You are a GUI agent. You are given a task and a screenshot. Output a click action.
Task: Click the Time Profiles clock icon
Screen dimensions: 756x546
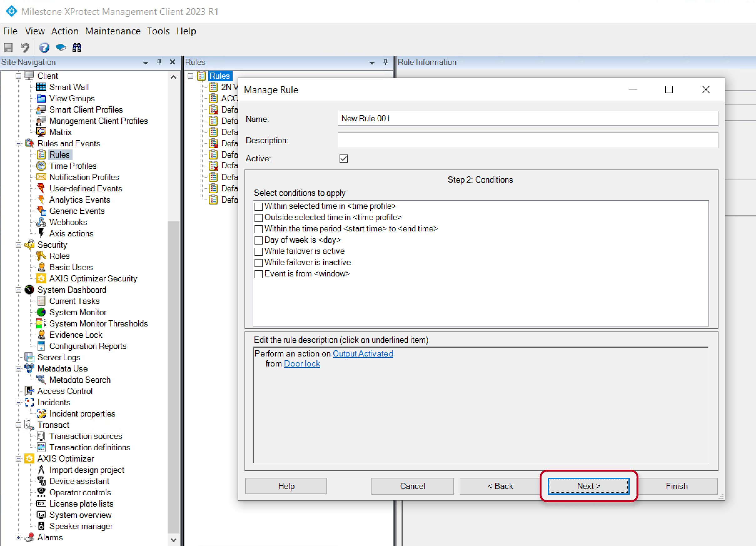pyautogui.click(x=41, y=166)
